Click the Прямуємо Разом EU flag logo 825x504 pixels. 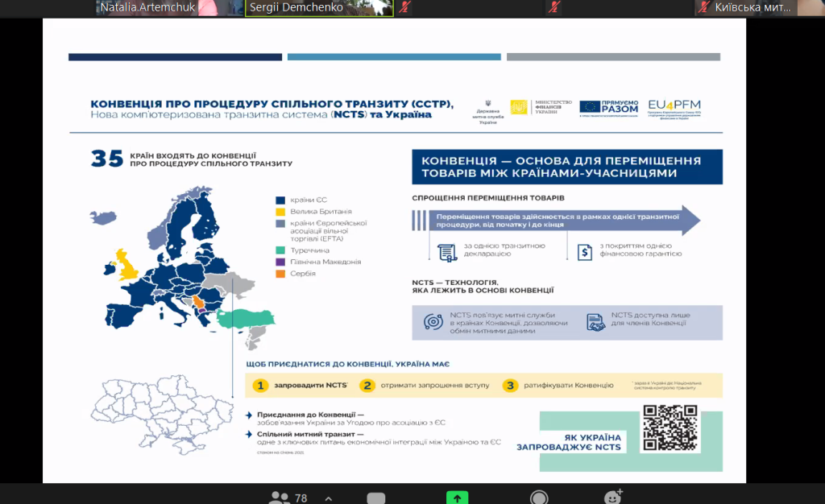(x=609, y=108)
